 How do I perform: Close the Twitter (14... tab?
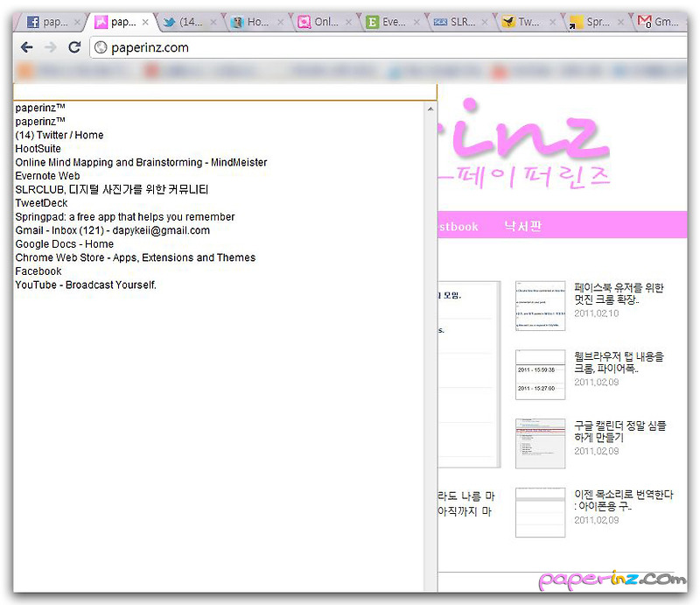pyautogui.click(x=213, y=22)
